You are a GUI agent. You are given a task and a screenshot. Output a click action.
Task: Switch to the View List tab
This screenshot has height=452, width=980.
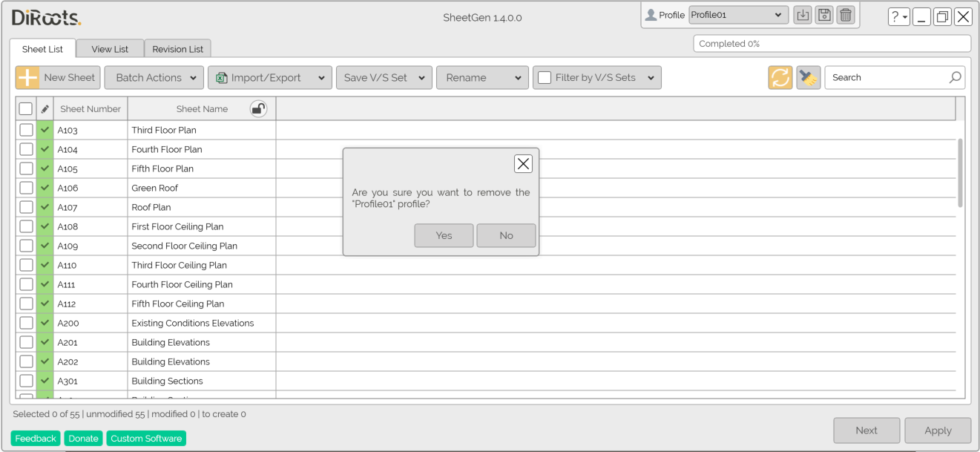(x=110, y=49)
